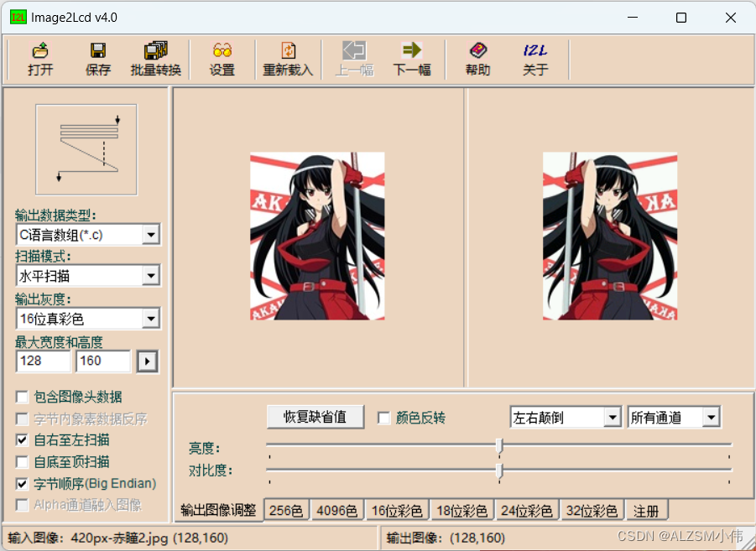The image size is (756, 551).
Task: Start 批量转换 batch conversion
Action: pyautogui.click(x=156, y=59)
